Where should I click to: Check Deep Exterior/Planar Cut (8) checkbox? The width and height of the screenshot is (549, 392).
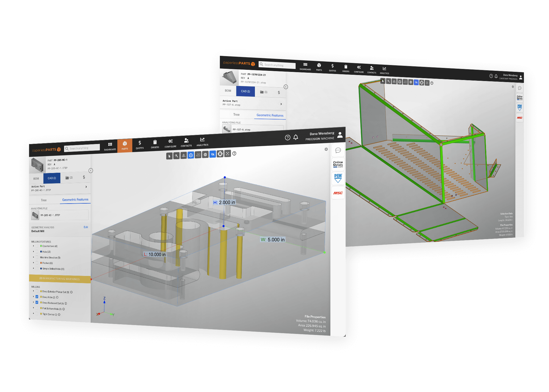pyautogui.click(x=37, y=291)
